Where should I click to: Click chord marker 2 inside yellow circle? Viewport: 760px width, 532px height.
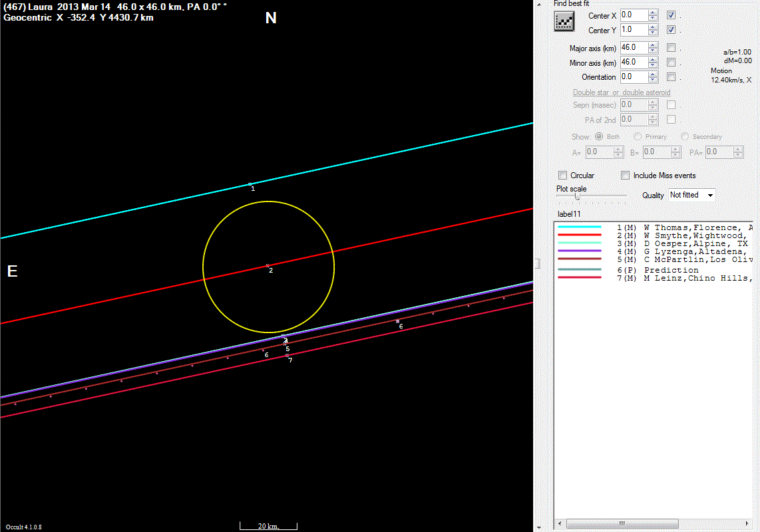pos(268,265)
